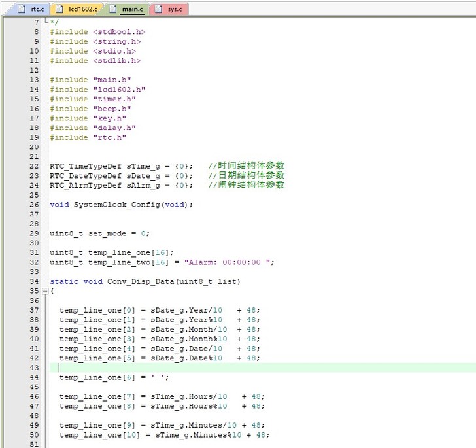
Task: Click the #include "timer.h" line
Action: point(93,99)
